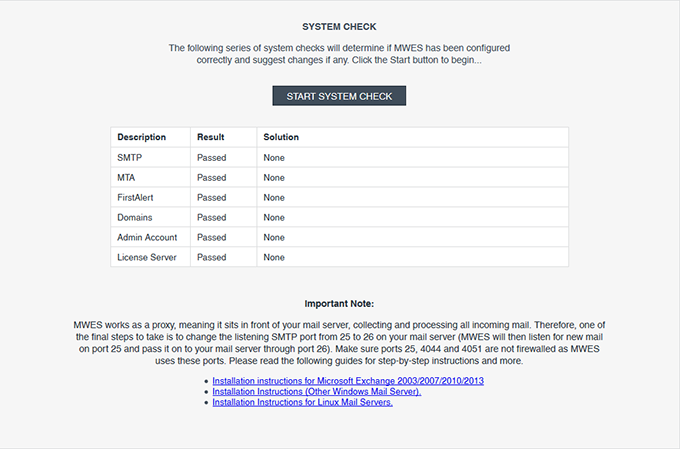Click the Start System Check button
Image resolution: width=680 pixels, height=449 pixels.
tap(339, 96)
